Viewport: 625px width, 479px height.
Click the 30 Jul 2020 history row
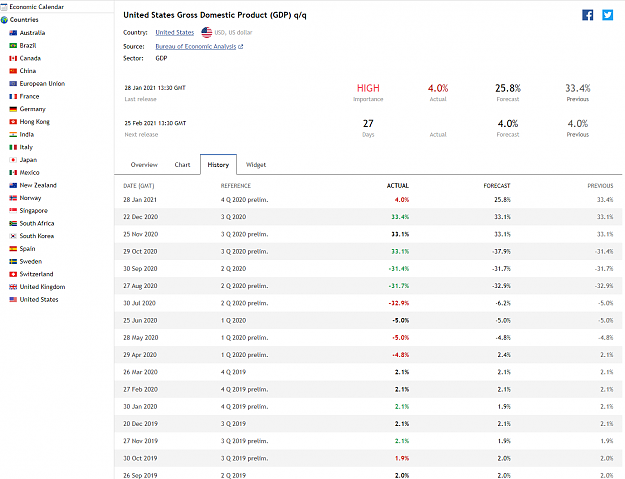coord(368,303)
